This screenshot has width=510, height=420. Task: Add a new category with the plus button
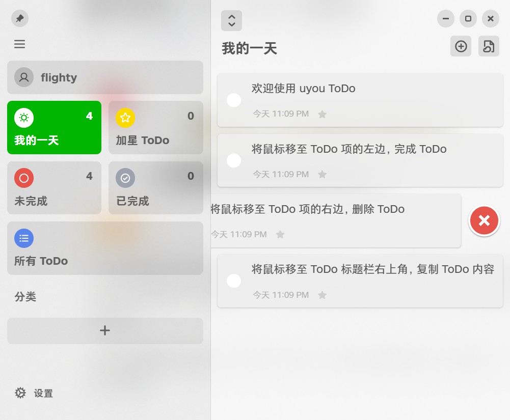tap(105, 330)
